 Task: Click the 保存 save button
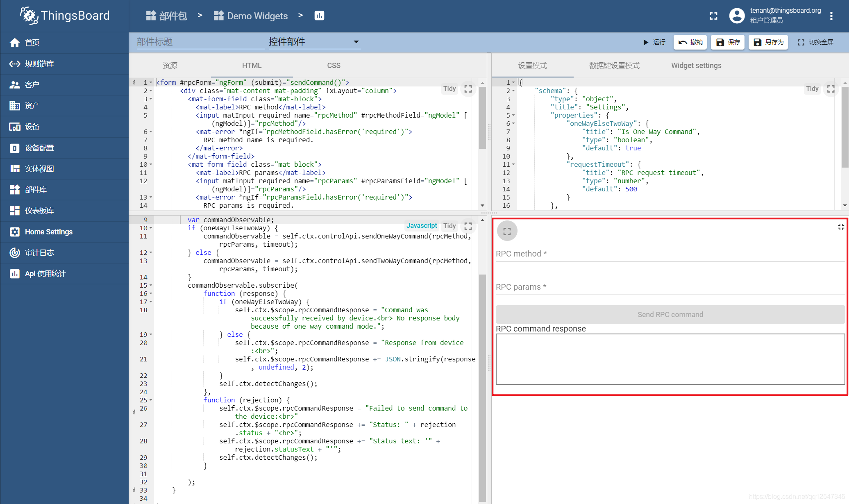(x=728, y=42)
